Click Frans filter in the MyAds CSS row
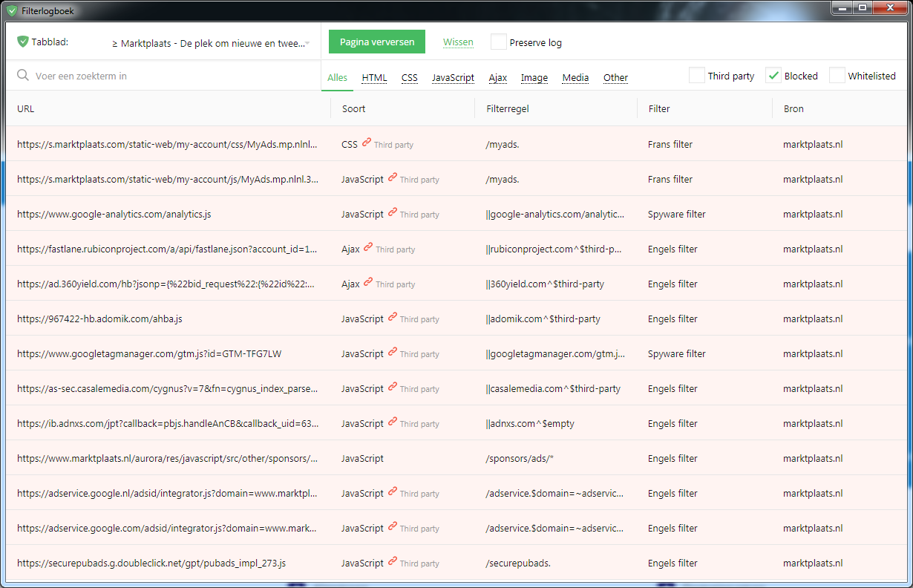Viewport: 913px width, 588px height. (x=670, y=144)
